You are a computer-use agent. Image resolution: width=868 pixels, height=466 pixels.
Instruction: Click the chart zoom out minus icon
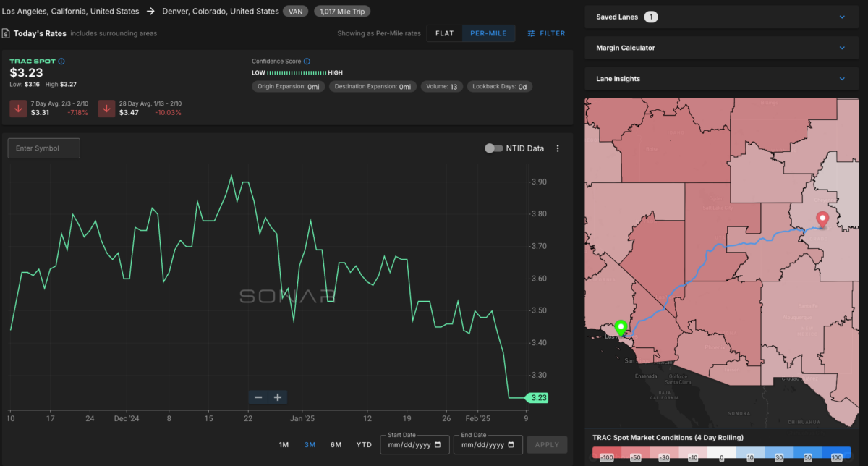click(x=258, y=397)
